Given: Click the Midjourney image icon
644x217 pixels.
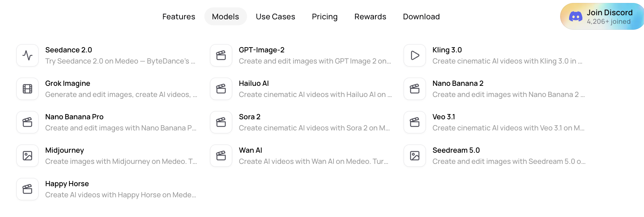Looking at the screenshot, I should point(27,156).
